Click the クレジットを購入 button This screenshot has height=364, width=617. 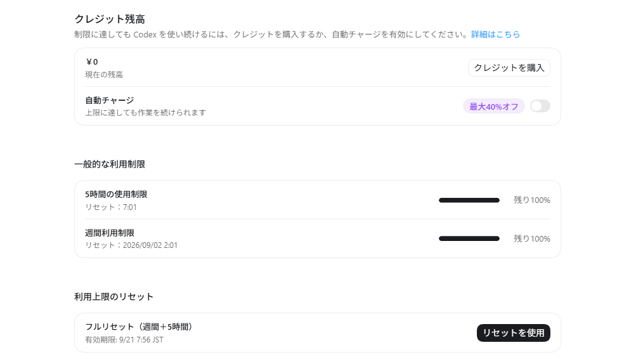(x=509, y=68)
